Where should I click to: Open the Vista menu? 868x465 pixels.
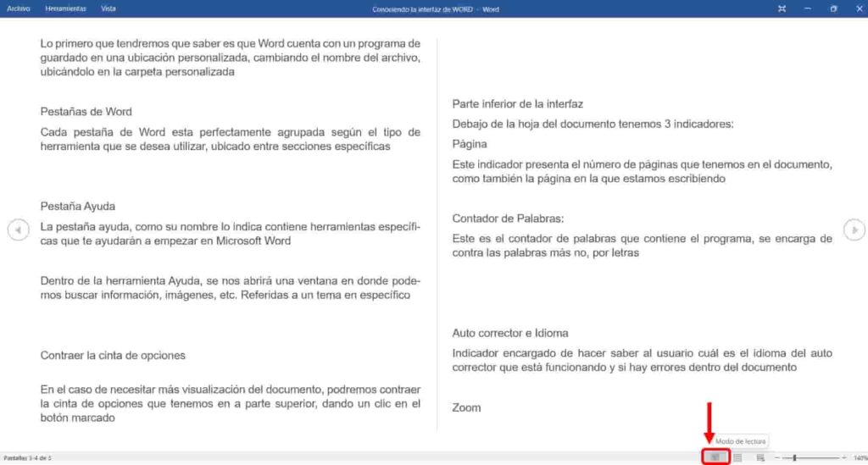[108, 8]
